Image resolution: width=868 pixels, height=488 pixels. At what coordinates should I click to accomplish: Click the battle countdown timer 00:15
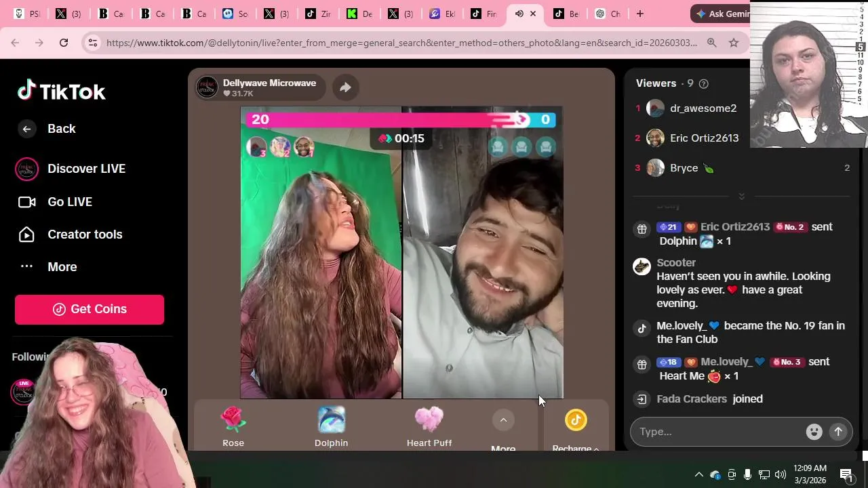401,138
